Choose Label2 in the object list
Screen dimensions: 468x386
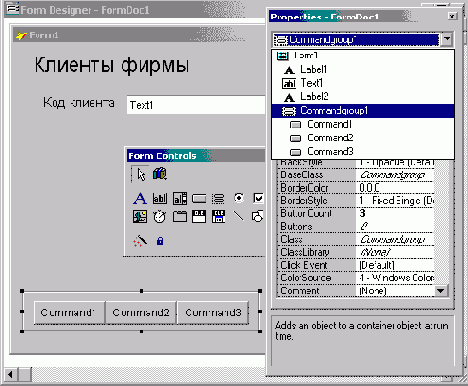[363, 97]
